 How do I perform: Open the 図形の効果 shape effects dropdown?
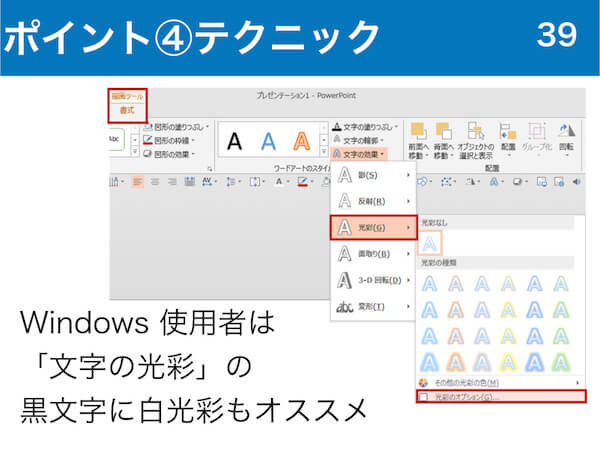click(169, 154)
